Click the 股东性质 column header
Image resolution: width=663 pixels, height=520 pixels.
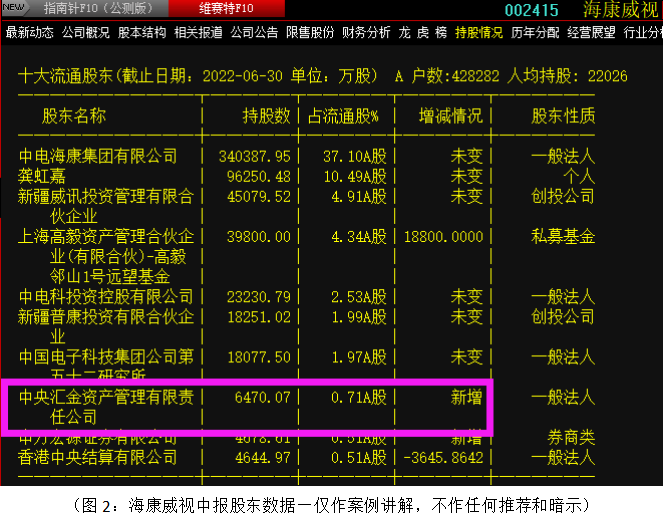click(x=563, y=115)
